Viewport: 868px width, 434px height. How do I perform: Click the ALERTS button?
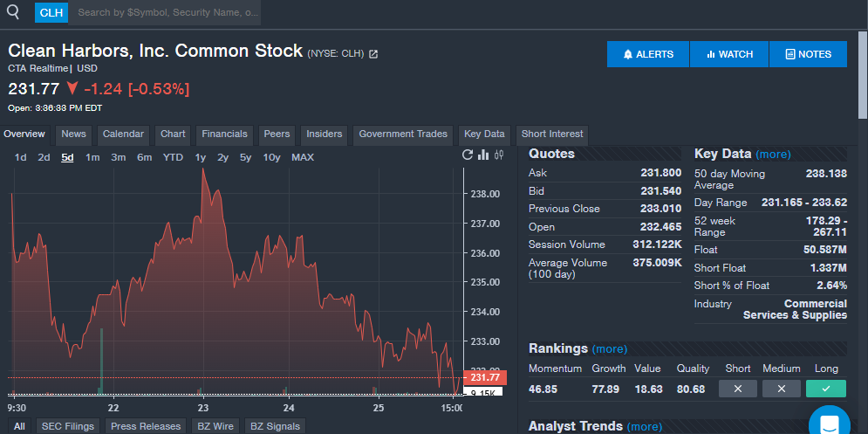click(x=648, y=54)
